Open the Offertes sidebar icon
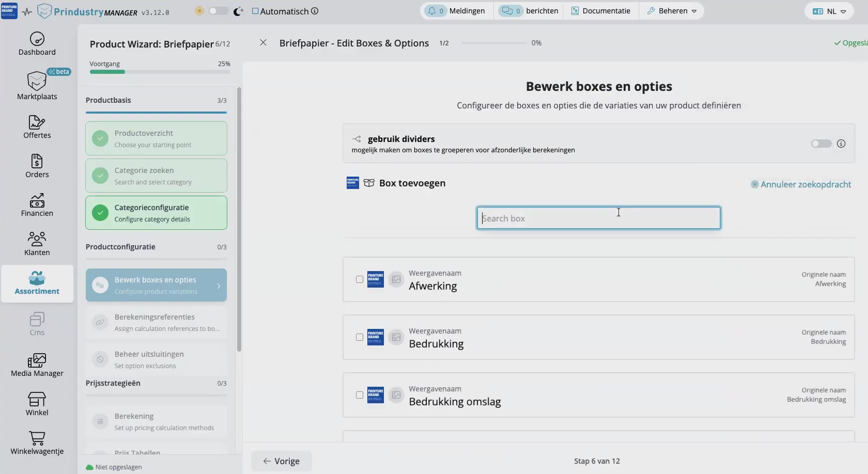This screenshot has height=474, width=868. [37, 127]
